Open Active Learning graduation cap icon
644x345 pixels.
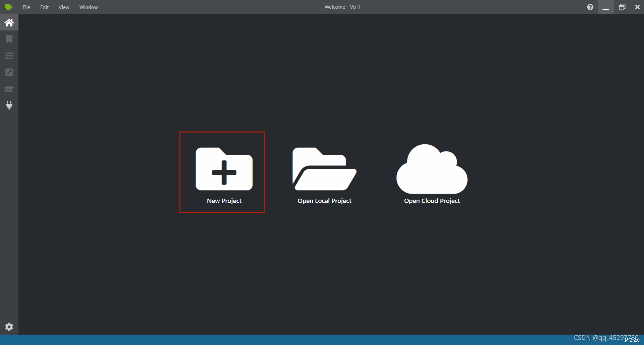pyautogui.click(x=9, y=89)
